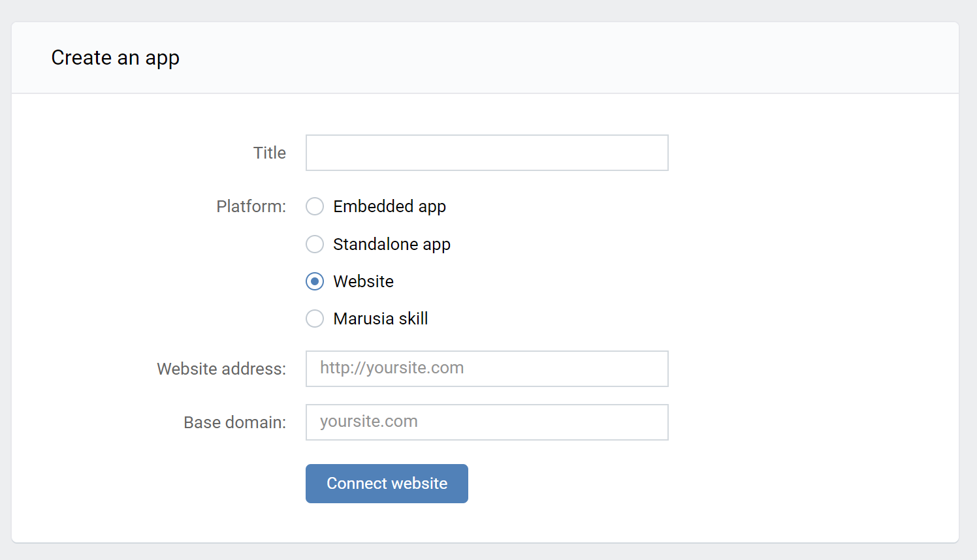Click the 'Title' field label
977x560 pixels.
pos(269,153)
